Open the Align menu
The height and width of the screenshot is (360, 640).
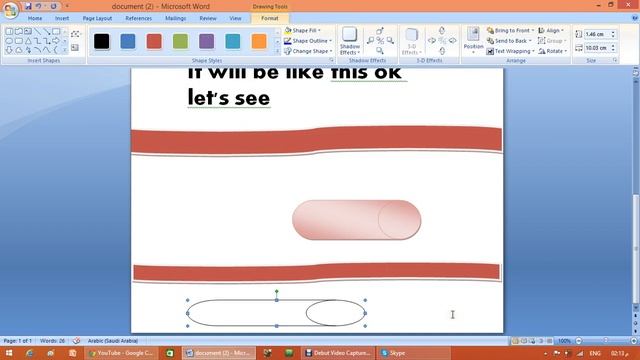[551, 31]
